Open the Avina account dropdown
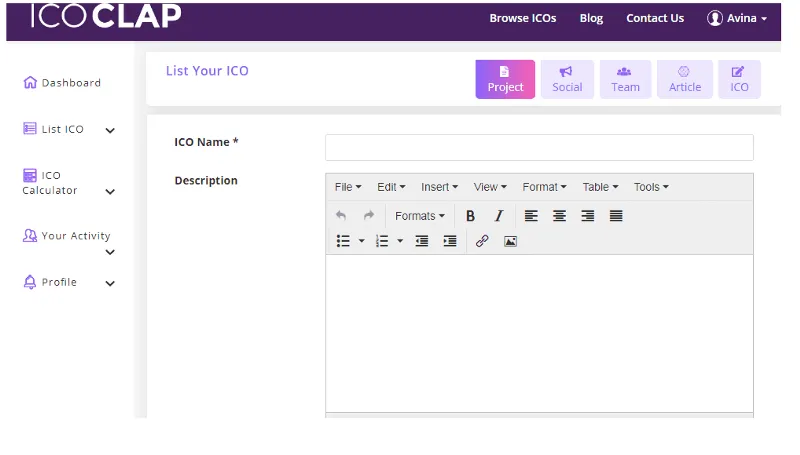Image resolution: width=800 pixels, height=455 pixels. click(737, 18)
